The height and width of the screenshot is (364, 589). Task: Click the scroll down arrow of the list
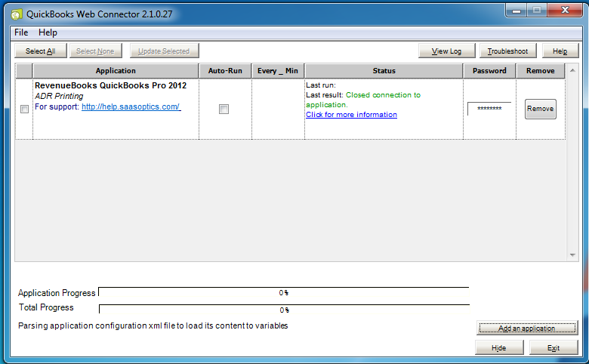(x=572, y=255)
